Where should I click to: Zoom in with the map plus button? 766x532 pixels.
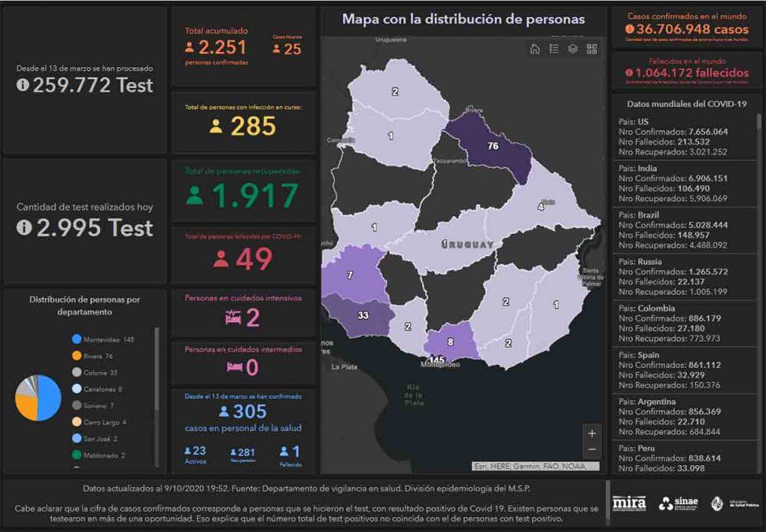[592, 433]
